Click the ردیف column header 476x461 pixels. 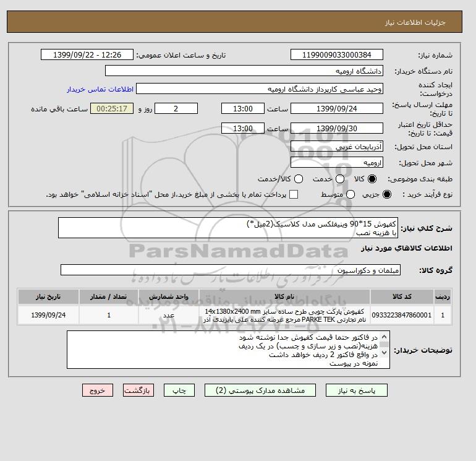443,296
